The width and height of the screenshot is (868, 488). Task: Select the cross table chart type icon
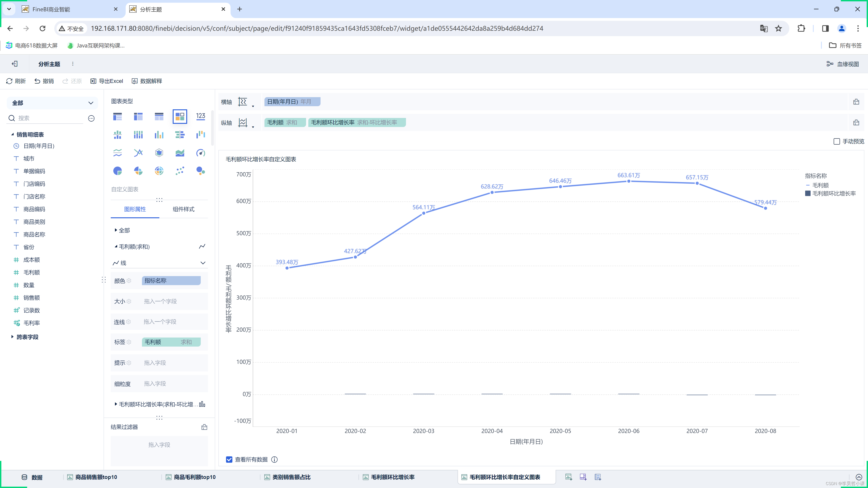coord(138,117)
